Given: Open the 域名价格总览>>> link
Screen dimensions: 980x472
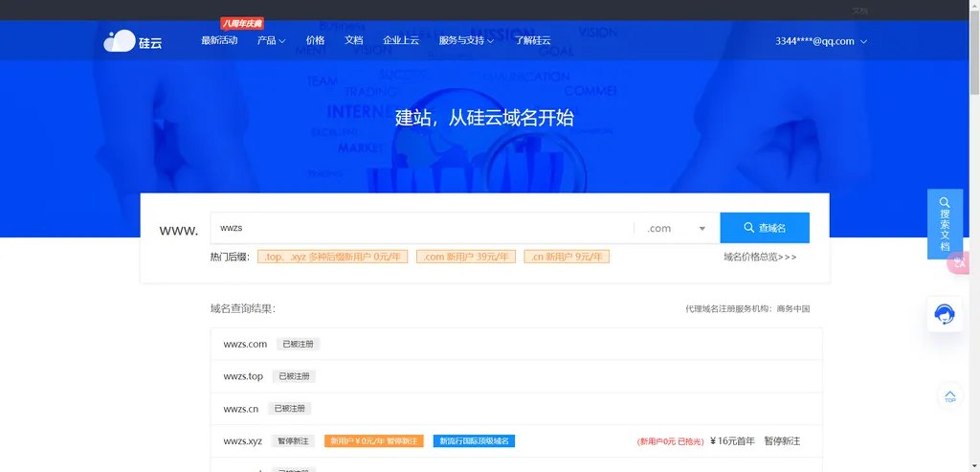Looking at the screenshot, I should coord(760,257).
